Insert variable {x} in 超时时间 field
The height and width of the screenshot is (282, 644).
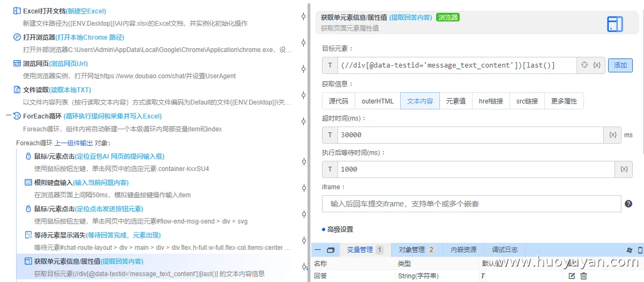612,135
